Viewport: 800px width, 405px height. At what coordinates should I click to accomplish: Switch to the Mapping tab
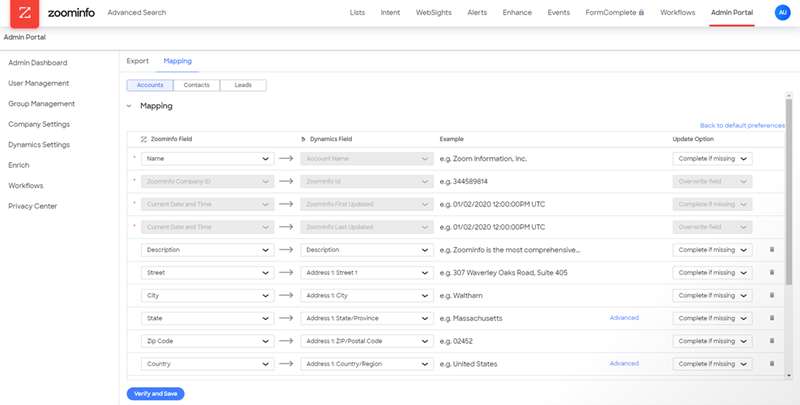tap(178, 61)
